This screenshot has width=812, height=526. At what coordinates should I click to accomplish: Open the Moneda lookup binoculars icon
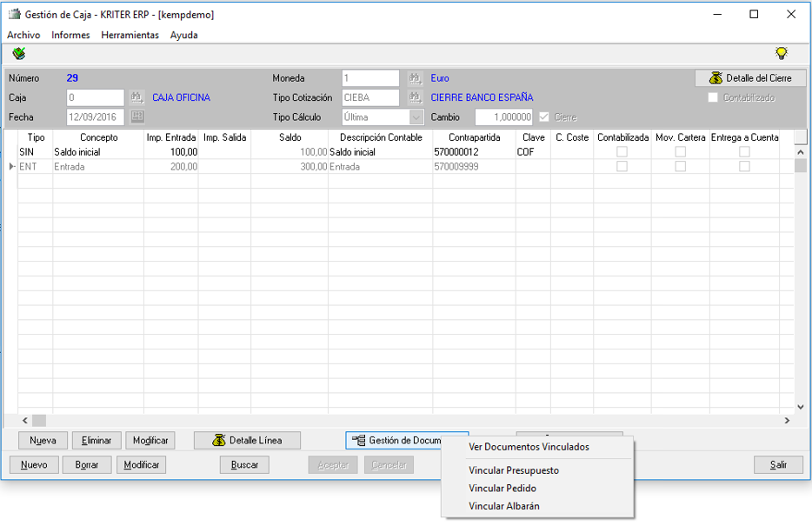coord(415,78)
